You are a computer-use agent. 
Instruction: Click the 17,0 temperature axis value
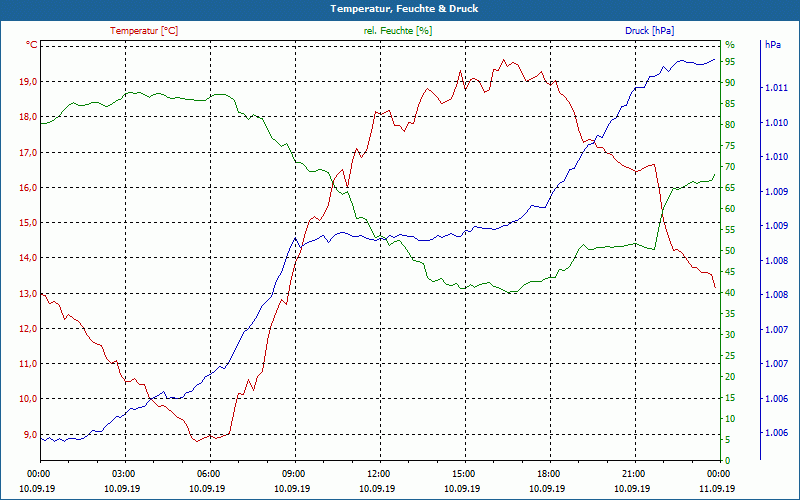point(28,153)
